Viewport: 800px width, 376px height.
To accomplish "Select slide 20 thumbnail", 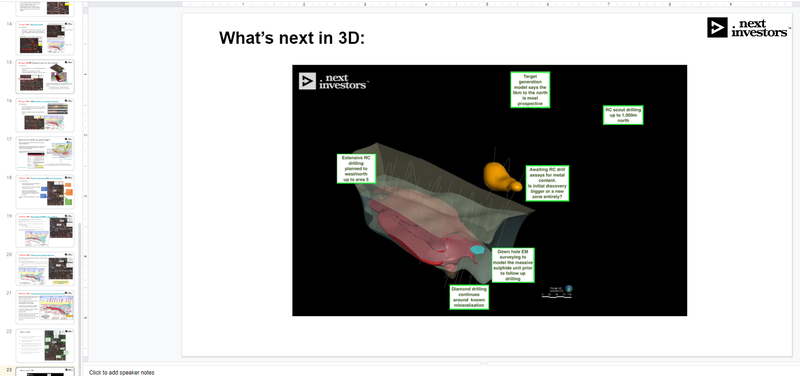I will 45,268.
